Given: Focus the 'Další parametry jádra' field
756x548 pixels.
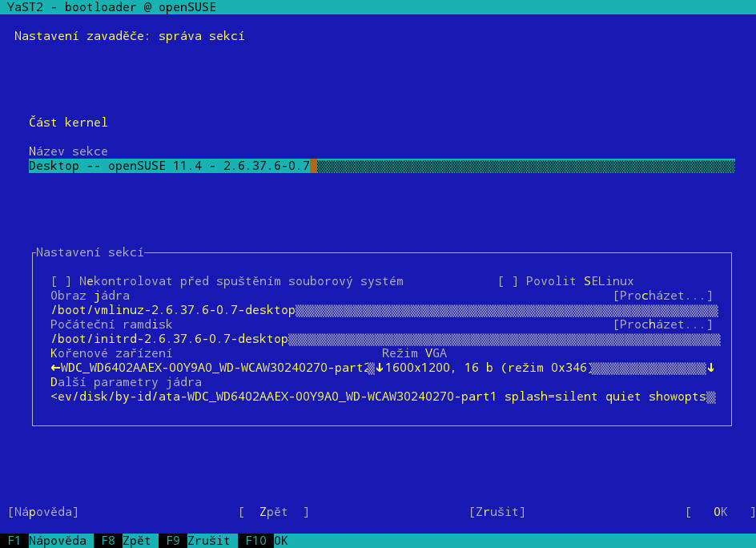Looking at the screenshot, I should pyautogui.click(x=384, y=397).
